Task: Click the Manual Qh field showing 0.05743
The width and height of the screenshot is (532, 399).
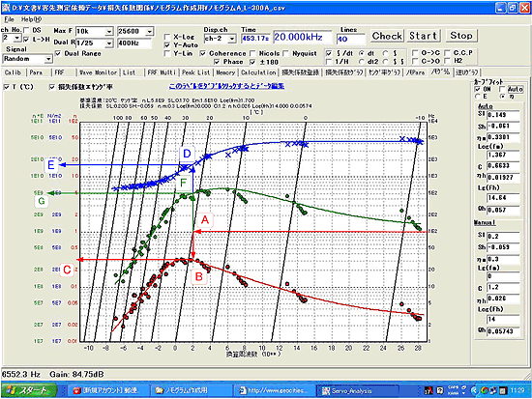Action: (x=503, y=331)
